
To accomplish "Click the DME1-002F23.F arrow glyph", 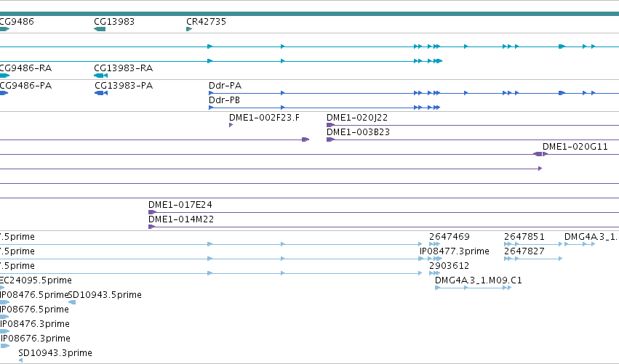I will click(x=231, y=125).
